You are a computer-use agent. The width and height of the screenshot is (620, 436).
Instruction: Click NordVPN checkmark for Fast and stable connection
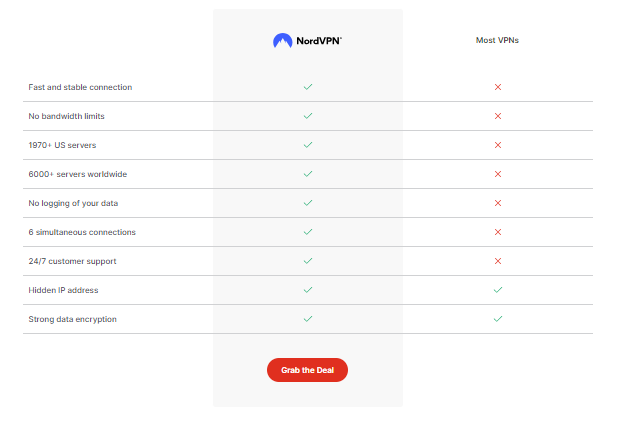coord(308,87)
